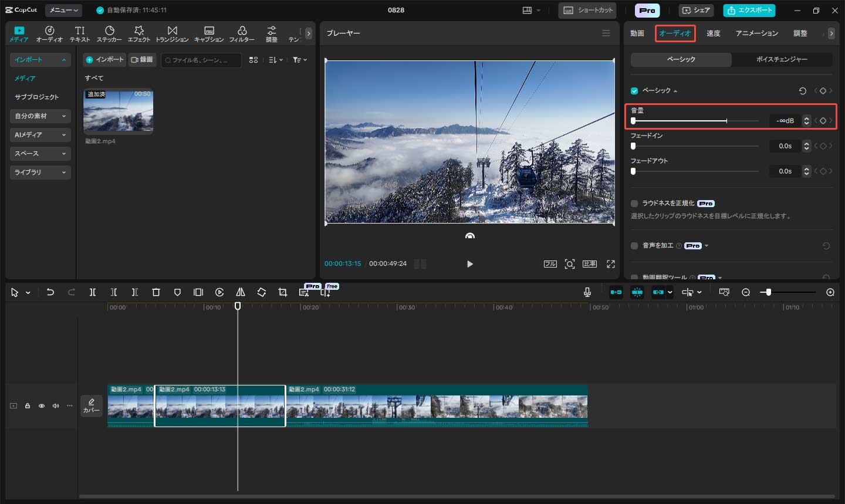Toggle clip linkage button
Image resolution: width=845 pixels, height=504 pixels.
point(658,292)
